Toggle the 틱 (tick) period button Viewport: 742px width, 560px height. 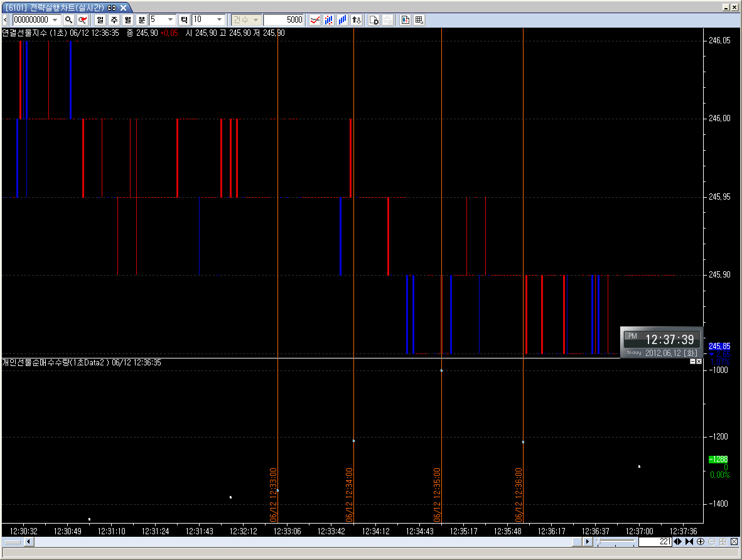click(184, 19)
